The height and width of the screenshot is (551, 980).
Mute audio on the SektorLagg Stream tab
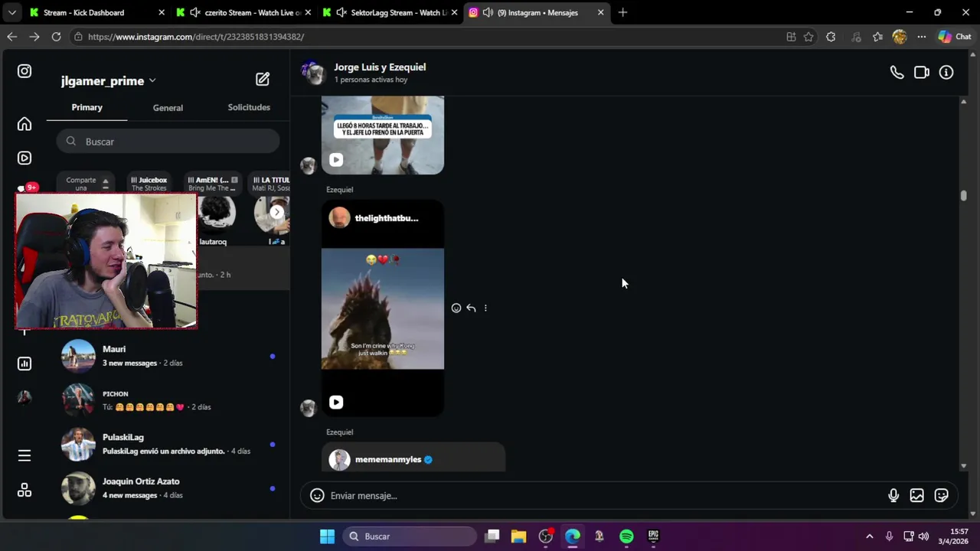tap(341, 12)
